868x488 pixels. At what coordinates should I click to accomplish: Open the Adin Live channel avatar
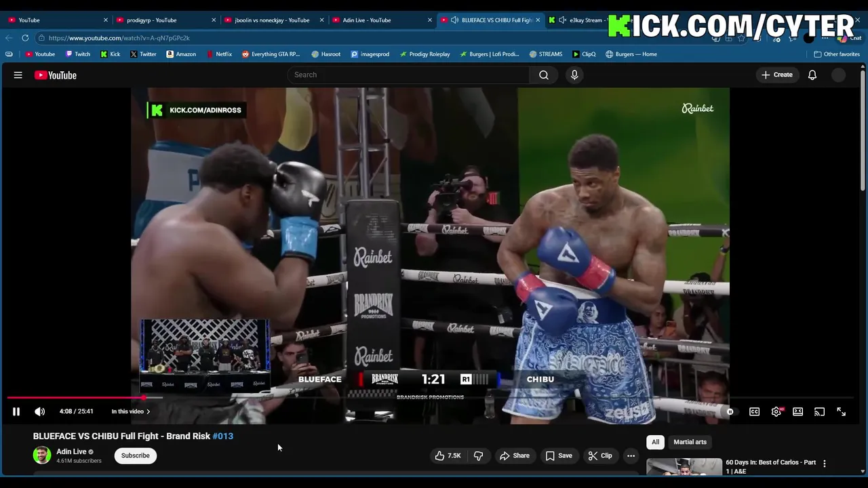click(x=42, y=455)
